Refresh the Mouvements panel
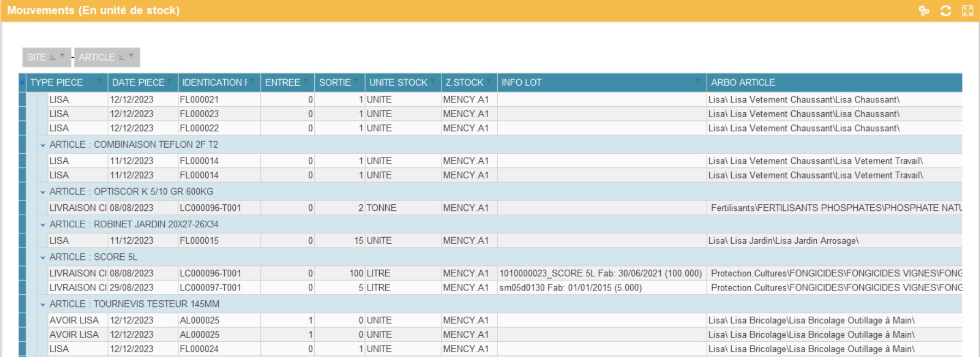The width and height of the screenshot is (980, 357). pyautogui.click(x=946, y=11)
